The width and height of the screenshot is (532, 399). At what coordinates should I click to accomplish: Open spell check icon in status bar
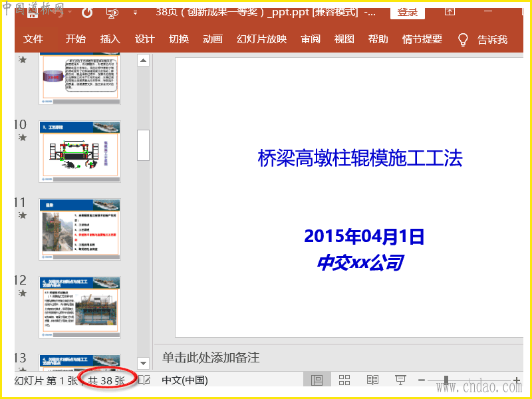[x=144, y=380]
